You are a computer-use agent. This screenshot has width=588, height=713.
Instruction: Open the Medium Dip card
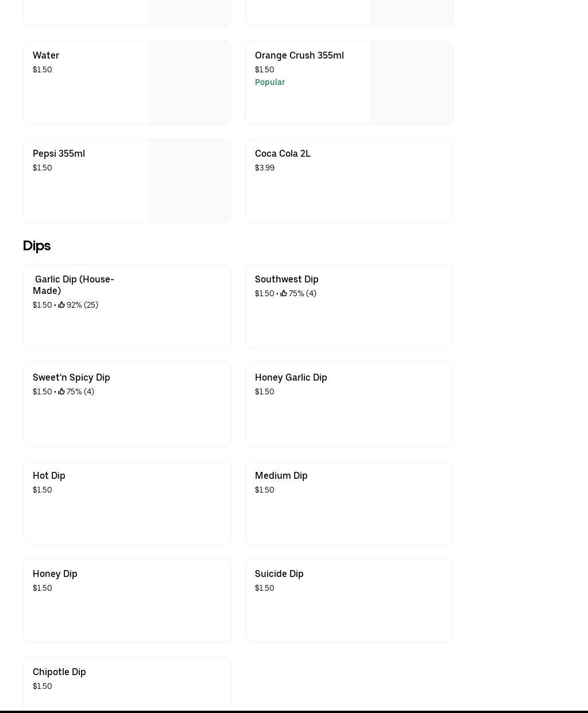pos(349,502)
